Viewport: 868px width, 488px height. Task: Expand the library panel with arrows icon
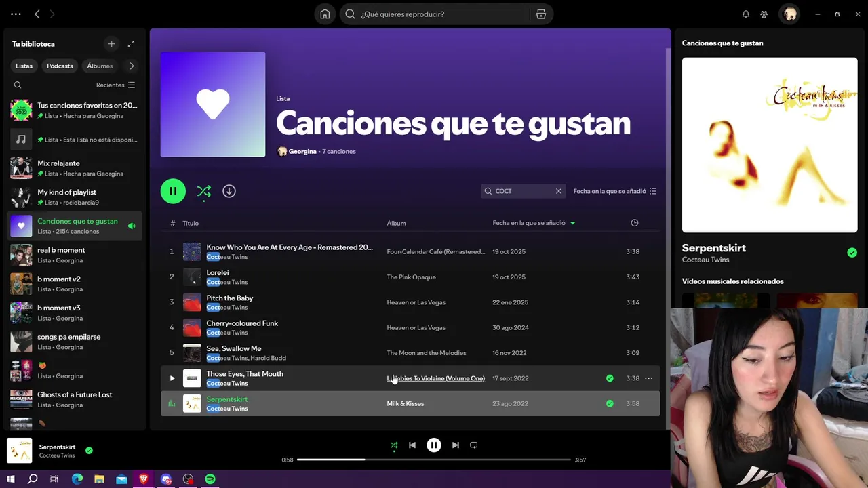pyautogui.click(x=132, y=44)
